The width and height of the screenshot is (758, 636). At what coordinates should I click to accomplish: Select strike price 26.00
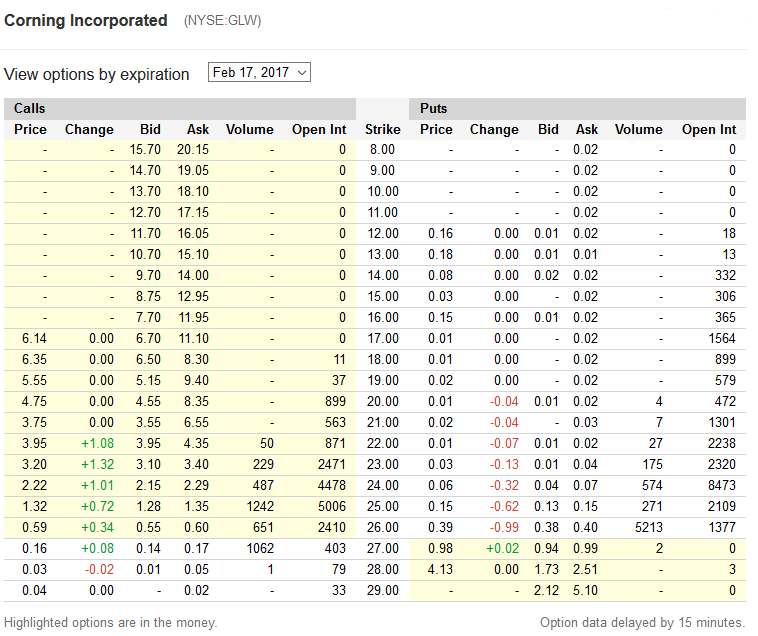pyautogui.click(x=383, y=528)
